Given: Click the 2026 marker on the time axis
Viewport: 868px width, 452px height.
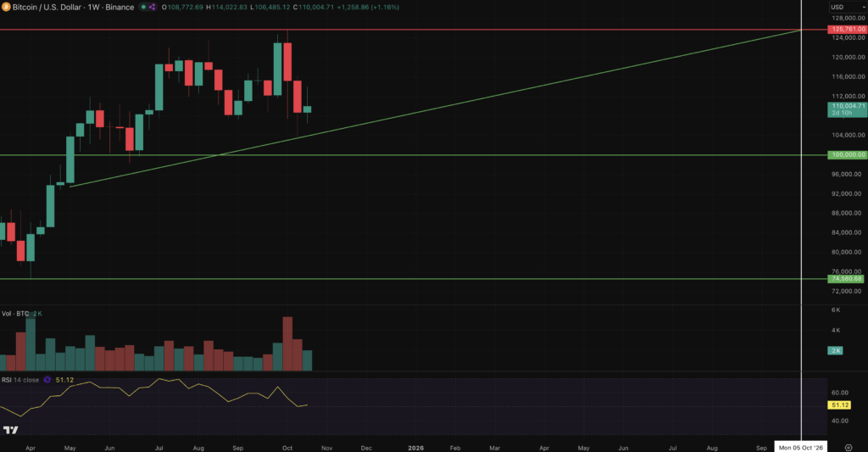Looking at the screenshot, I should [x=415, y=446].
